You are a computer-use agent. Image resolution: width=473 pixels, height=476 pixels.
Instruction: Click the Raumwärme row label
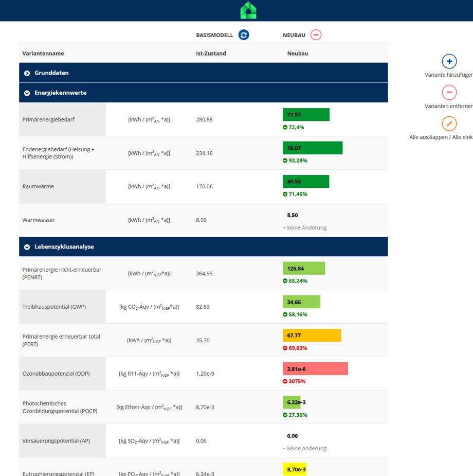[x=38, y=186]
